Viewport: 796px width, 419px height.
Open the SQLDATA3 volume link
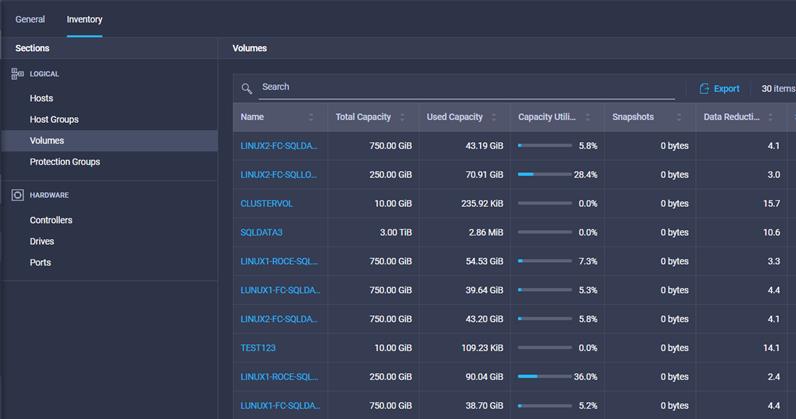[x=262, y=232]
